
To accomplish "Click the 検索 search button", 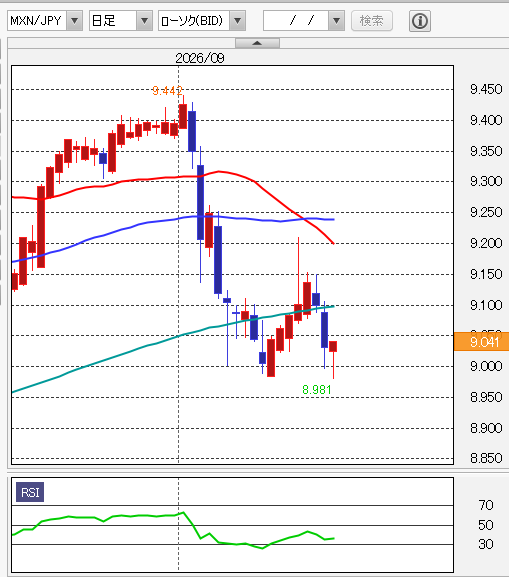I will coord(372,21).
